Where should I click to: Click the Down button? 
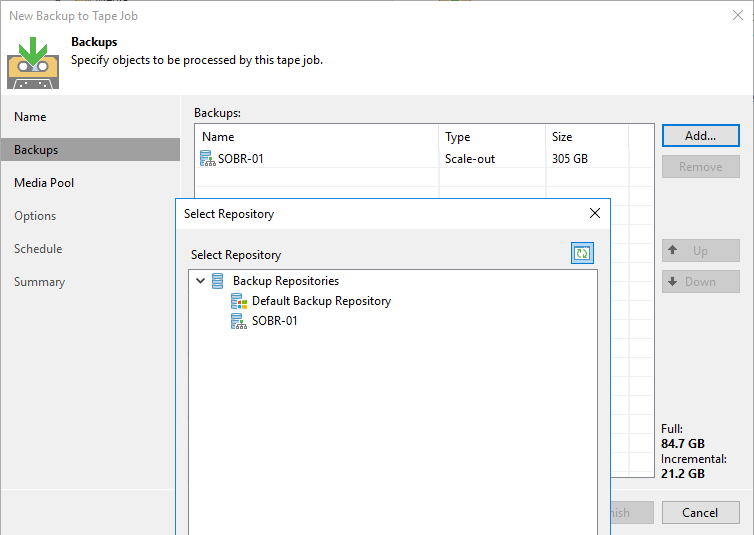click(700, 281)
